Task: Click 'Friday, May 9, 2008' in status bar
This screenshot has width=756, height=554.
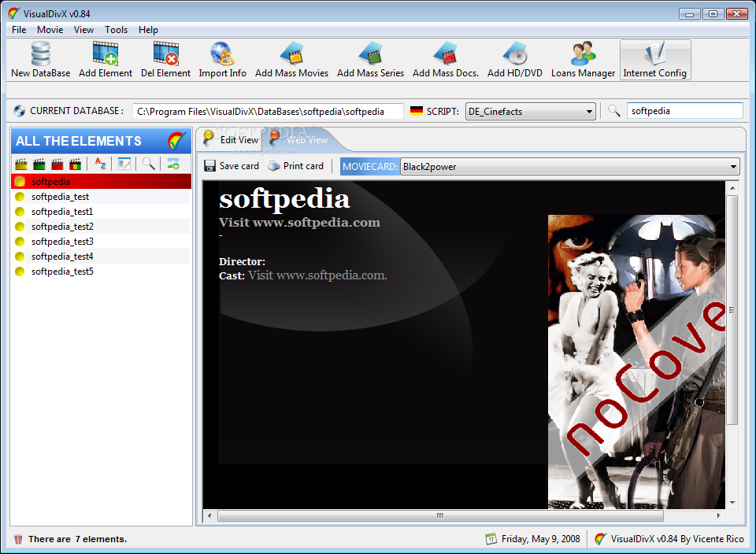Action: [x=540, y=539]
